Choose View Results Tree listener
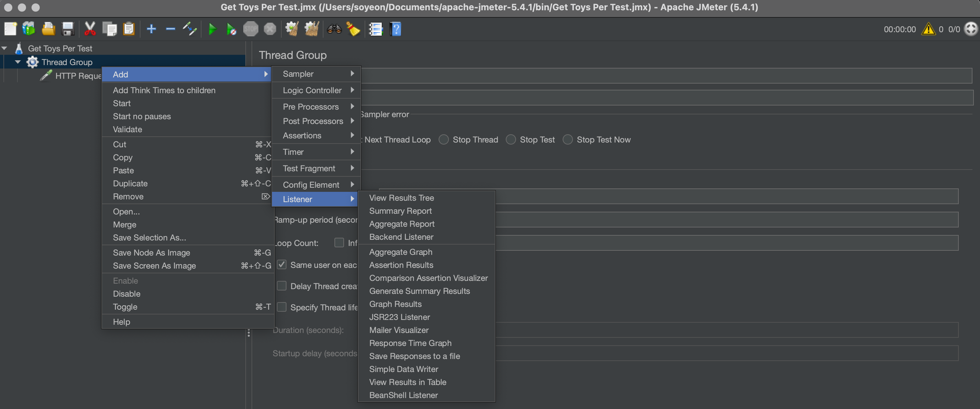The width and height of the screenshot is (980, 409). 401,198
